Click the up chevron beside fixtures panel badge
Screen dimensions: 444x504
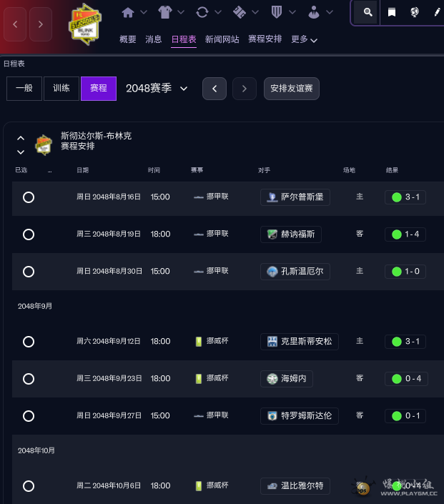[x=21, y=138]
